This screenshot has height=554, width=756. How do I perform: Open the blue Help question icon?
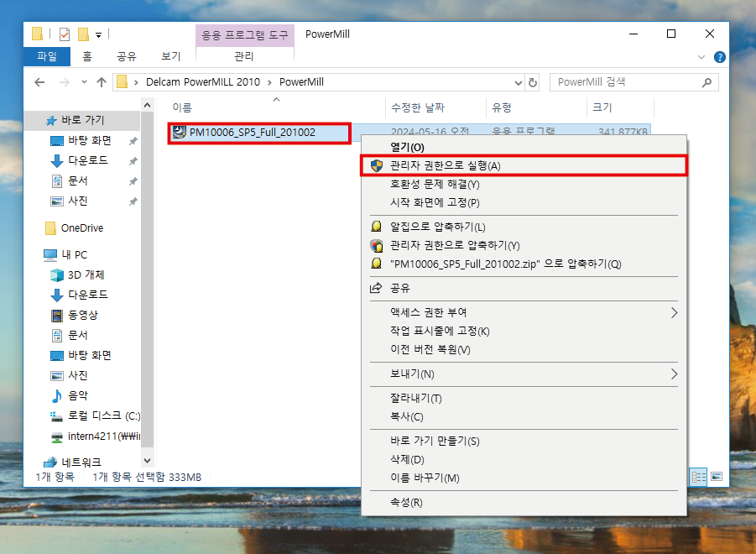719,57
